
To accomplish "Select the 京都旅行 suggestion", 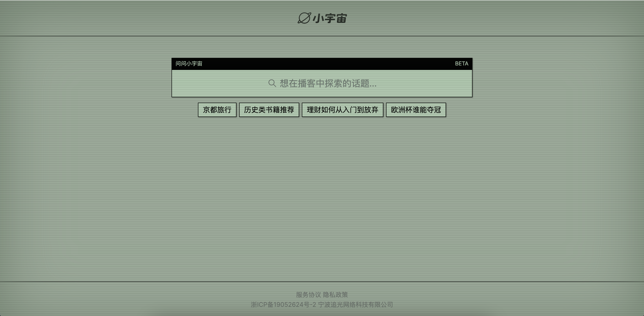I will pos(217,110).
